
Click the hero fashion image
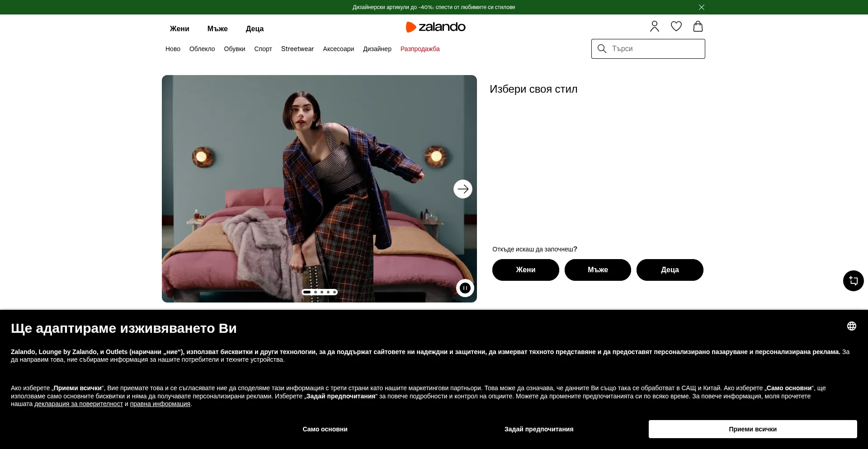[319, 189]
